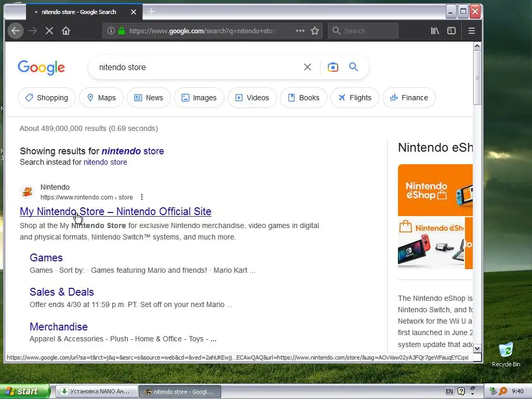Image resolution: width=532 pixels, height=399 pixels.
Task: Click the Google logo
Action: (x=42, y=67)
